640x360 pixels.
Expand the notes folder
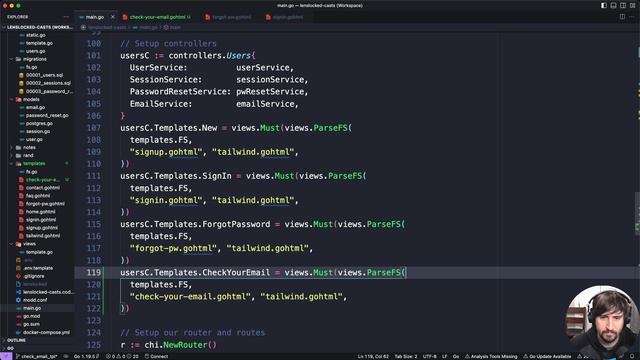pos(29,148)
